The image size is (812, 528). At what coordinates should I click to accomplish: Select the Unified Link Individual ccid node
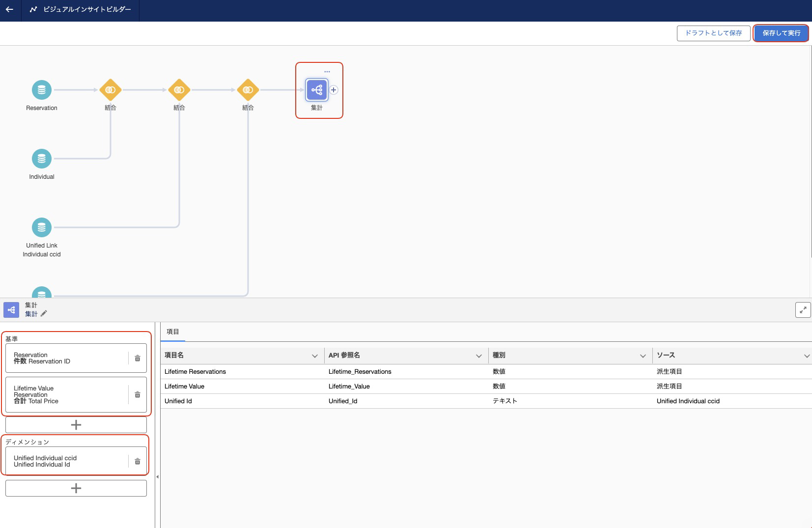[42, 227]
